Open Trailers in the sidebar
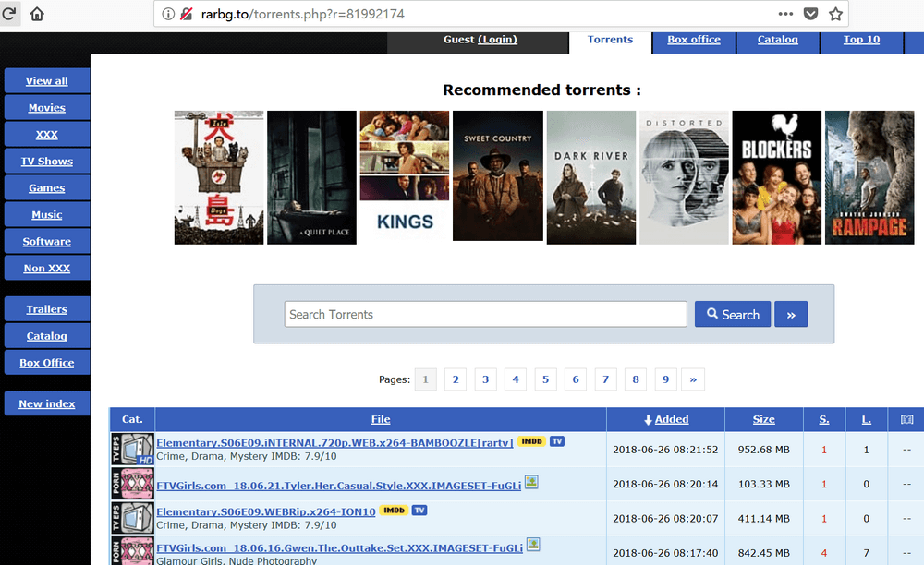 47,309
